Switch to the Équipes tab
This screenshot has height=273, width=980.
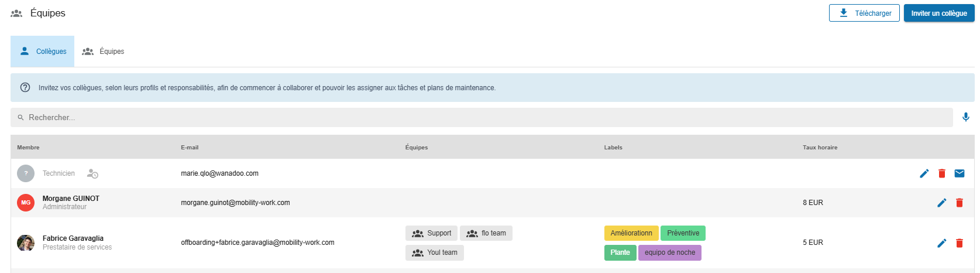[104, 52]
